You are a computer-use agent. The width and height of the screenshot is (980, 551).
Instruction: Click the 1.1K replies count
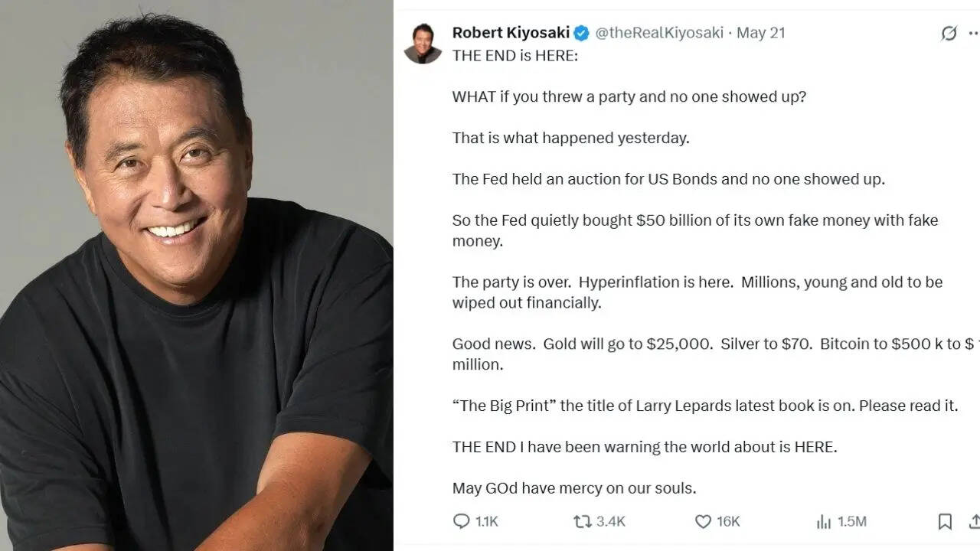pos(487,521)
